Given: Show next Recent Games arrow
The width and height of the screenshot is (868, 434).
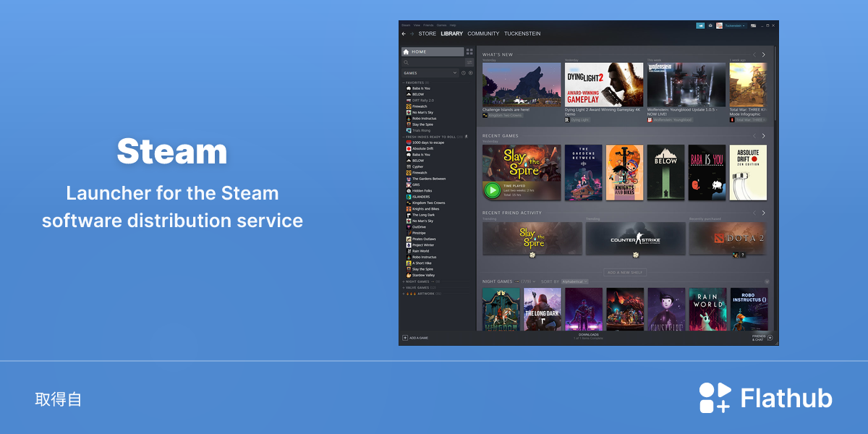Looking at the screenshot, I should pos(763,136).
